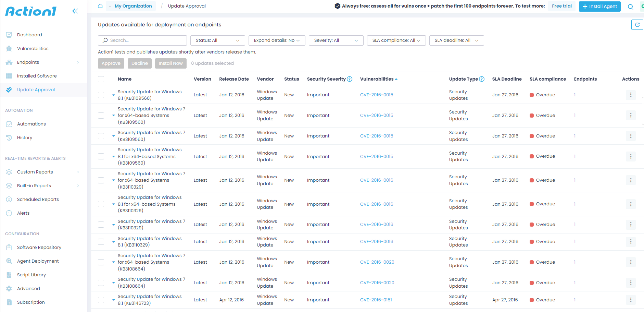The height and width of the screenshot is (312, 644).
Task: Sort by Release Date column header
Action: (x=234, y=79)
